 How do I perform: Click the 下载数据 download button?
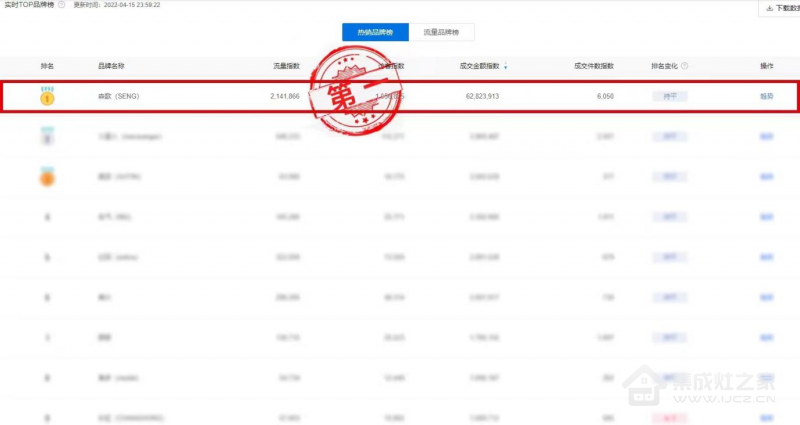coord(782,8)
